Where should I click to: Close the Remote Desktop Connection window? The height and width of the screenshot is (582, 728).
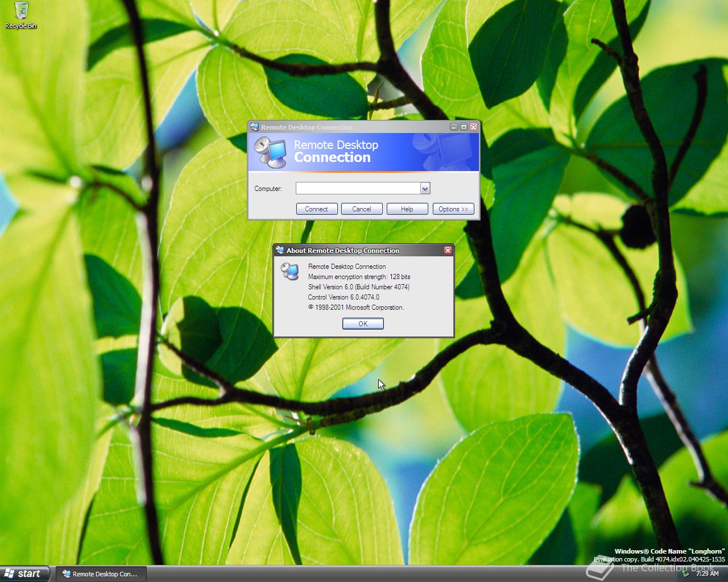coord(473,127)
